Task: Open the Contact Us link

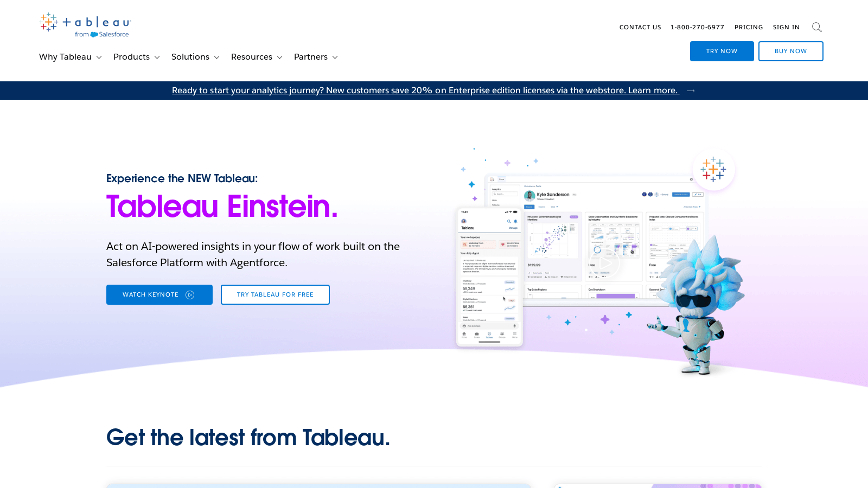Action: click(x=640, y=27)
